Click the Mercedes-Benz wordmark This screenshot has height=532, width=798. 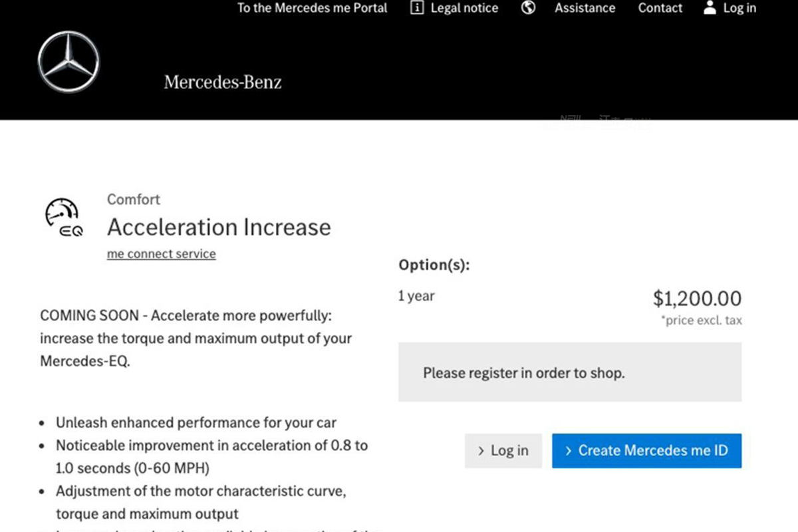pyautogui.click(x=223, y=82)
